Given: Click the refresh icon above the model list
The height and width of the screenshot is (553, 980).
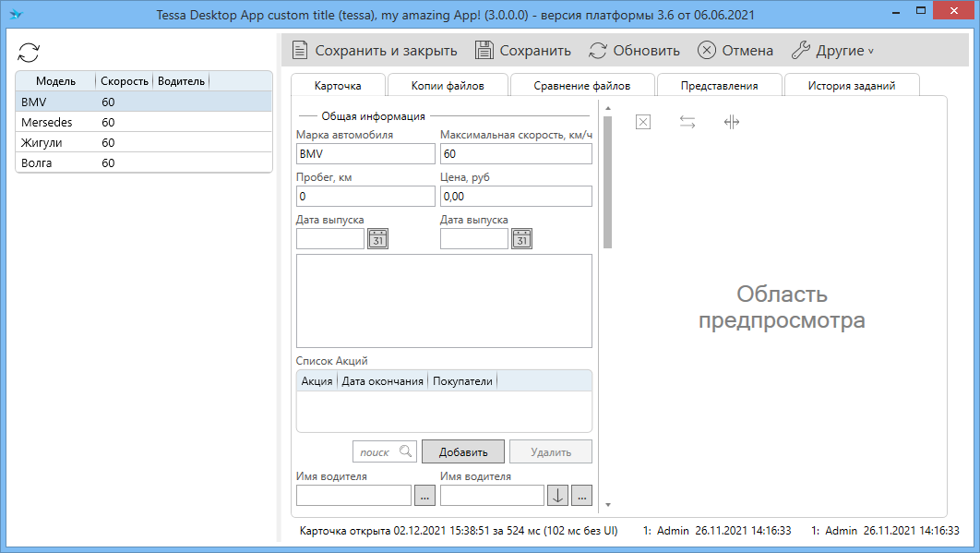Looking at the screenshot, I should point(29,53).
